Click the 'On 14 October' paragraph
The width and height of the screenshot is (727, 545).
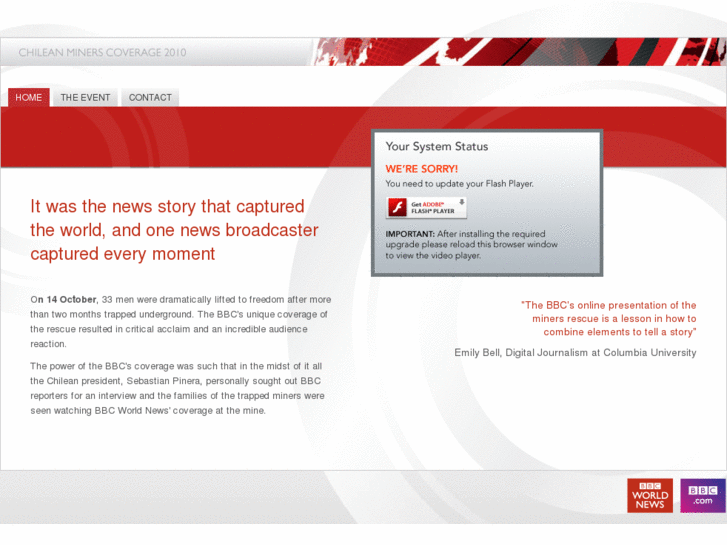coord(181,321)
